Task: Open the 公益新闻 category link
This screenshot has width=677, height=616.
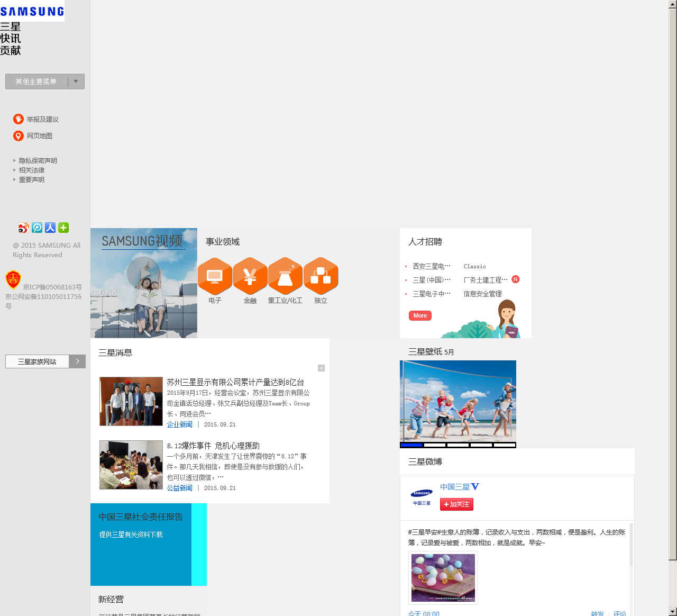Action: pos(180,488)
